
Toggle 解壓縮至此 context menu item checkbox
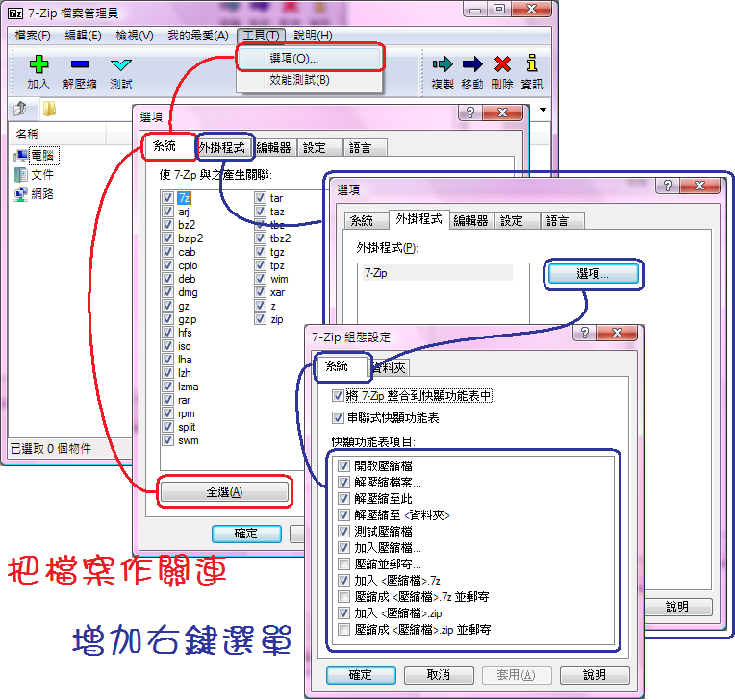click(343, 498)
